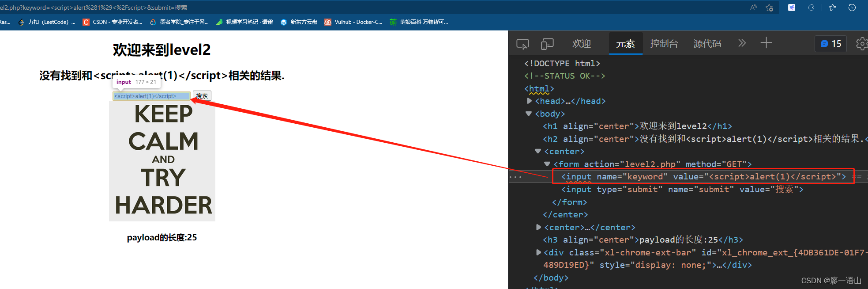Image resolution: width=868 pixels, height=289 pixels.
Task: Activate the inspect element picker icon
Action: (x=522, y=44)
